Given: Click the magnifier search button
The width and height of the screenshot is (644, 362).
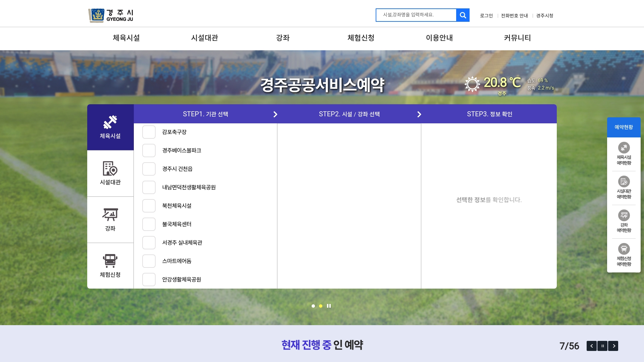Looking at the screenshot, I should tap(463, 15).
